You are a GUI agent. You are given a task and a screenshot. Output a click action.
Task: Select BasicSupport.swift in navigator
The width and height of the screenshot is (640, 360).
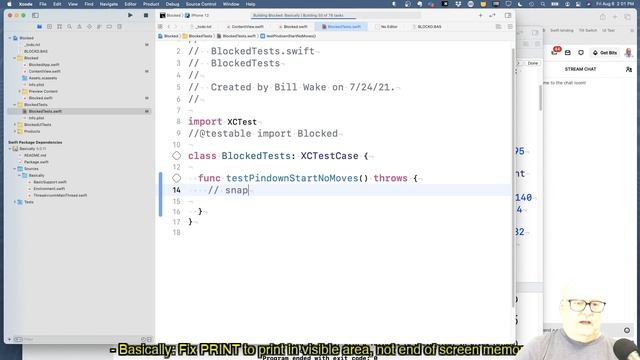click(x=50, y=182)
